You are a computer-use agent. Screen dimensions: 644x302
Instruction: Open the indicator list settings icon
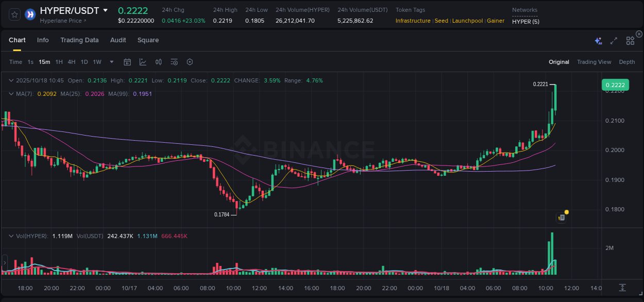(x=174, y=62)
